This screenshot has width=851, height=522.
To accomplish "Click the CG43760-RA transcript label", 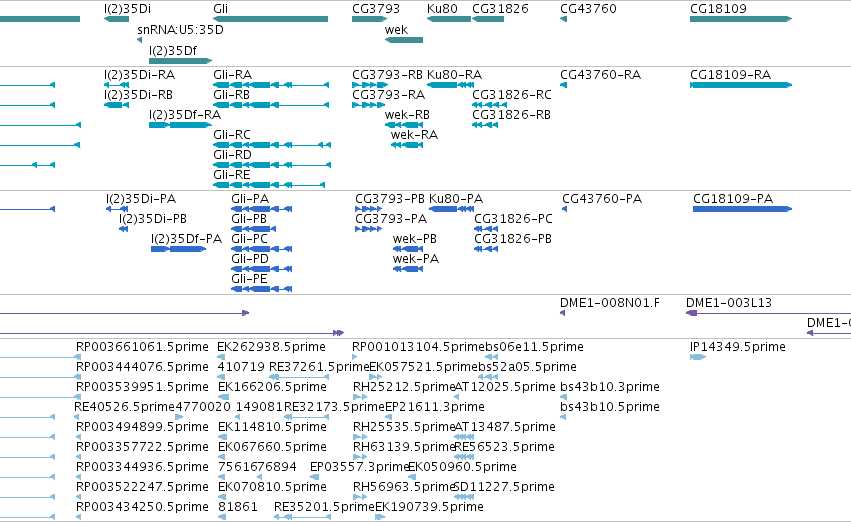I will [600, 75].
